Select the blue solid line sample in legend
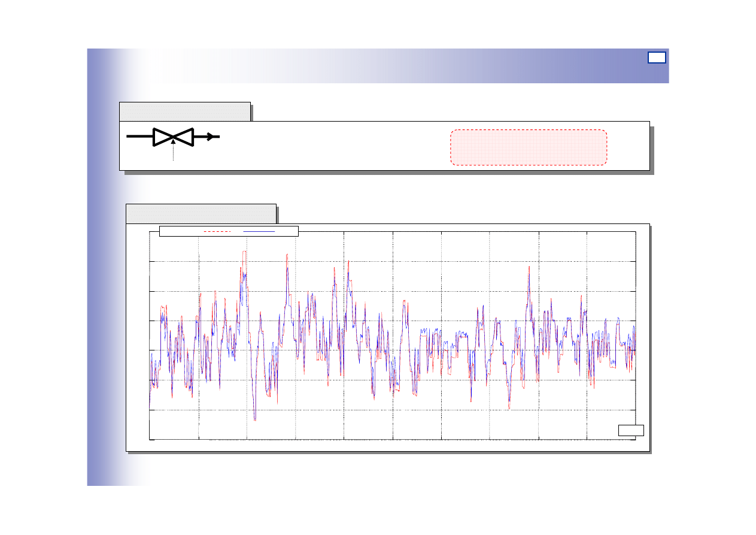This screenshot has width=756, height=535. pyautogui.click(x=259, y=231)
